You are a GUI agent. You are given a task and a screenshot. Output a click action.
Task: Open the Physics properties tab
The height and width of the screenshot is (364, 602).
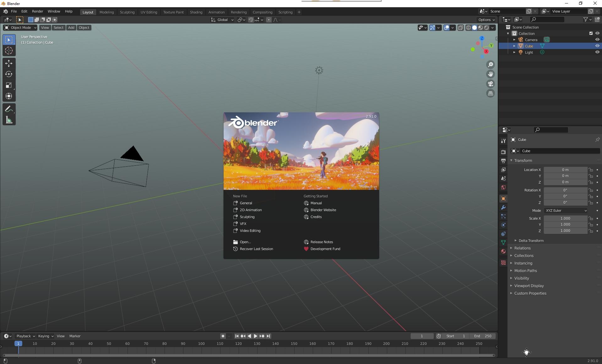coord(503,225)
